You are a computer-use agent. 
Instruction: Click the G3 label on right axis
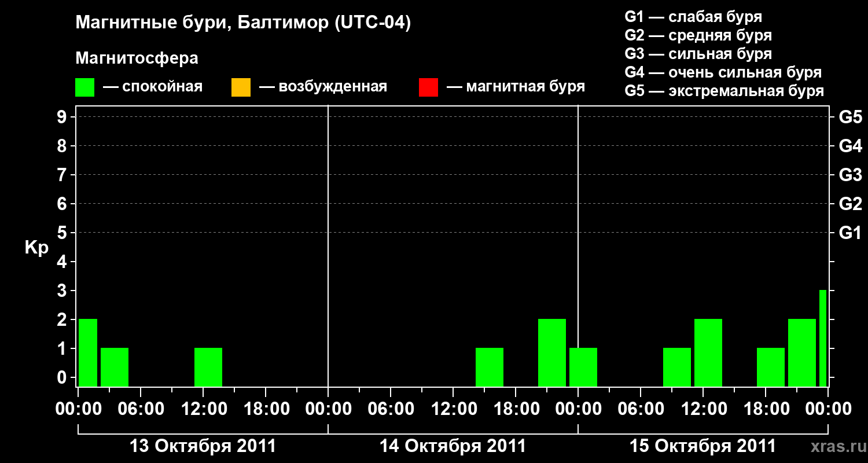850,175
